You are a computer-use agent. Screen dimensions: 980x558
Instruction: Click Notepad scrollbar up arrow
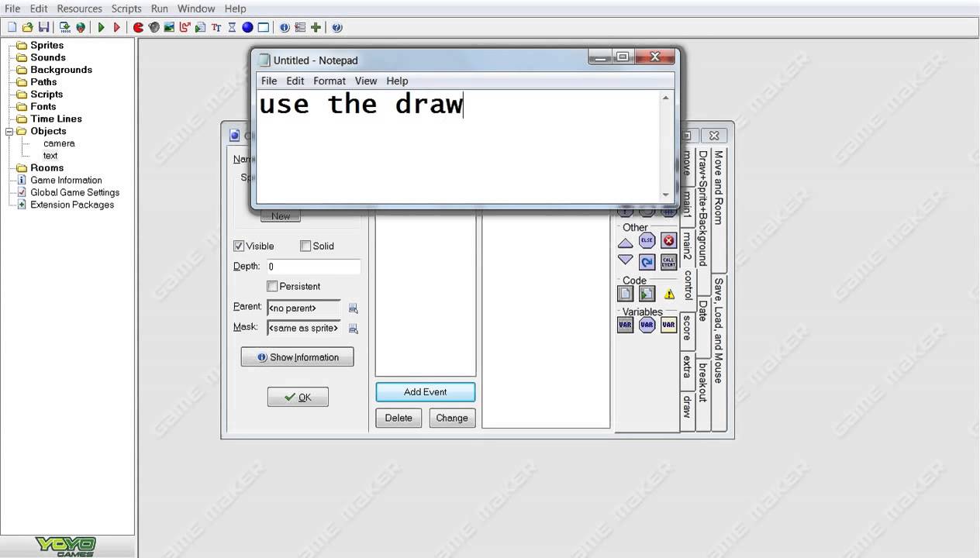(665, 98)
